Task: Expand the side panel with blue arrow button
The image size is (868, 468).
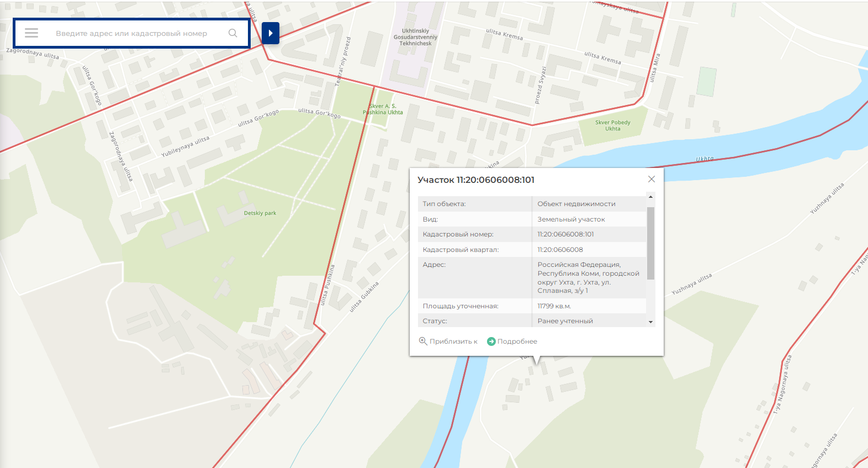Action: 271,33
